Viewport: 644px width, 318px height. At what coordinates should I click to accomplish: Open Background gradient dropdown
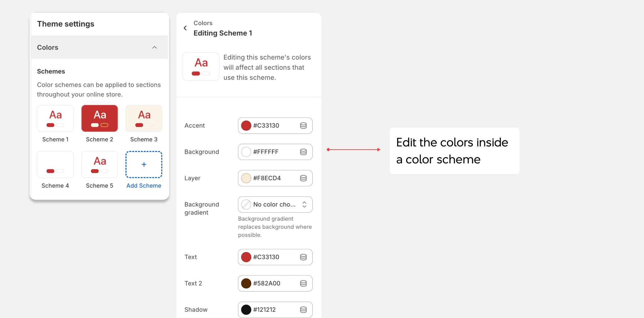275,205
